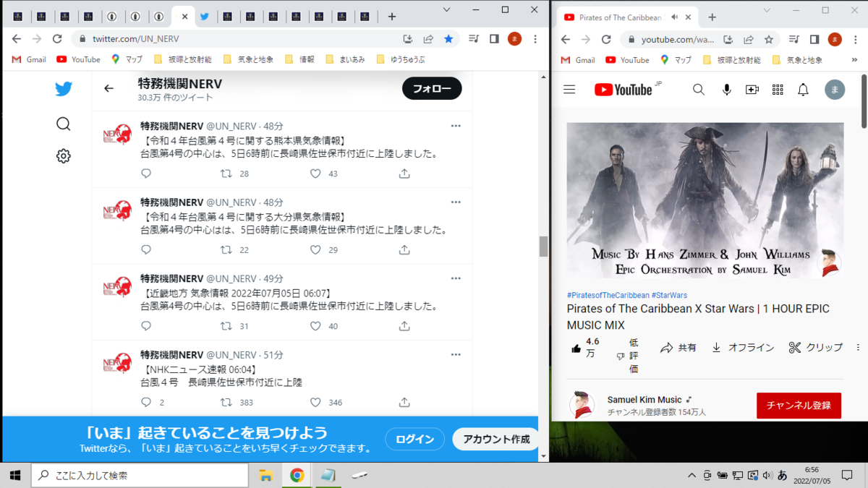Open more options for 熊本県気象情報 tweet

pyautogui.click(x=456, y=126)
